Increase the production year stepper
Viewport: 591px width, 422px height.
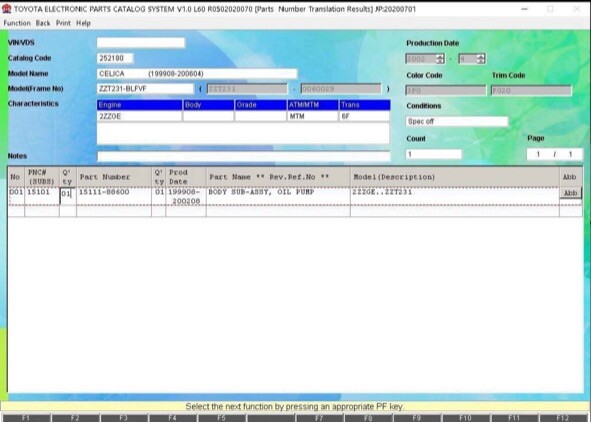440,57
